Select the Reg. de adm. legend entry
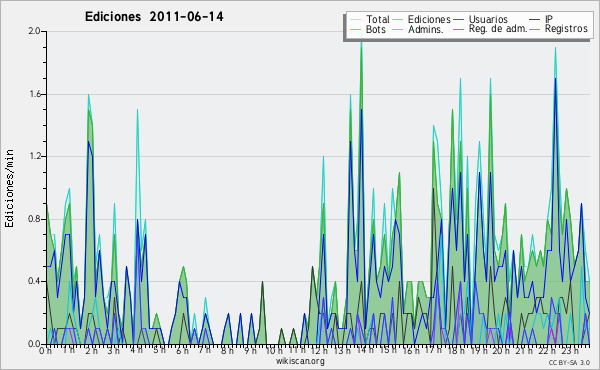 coord(490,29)
